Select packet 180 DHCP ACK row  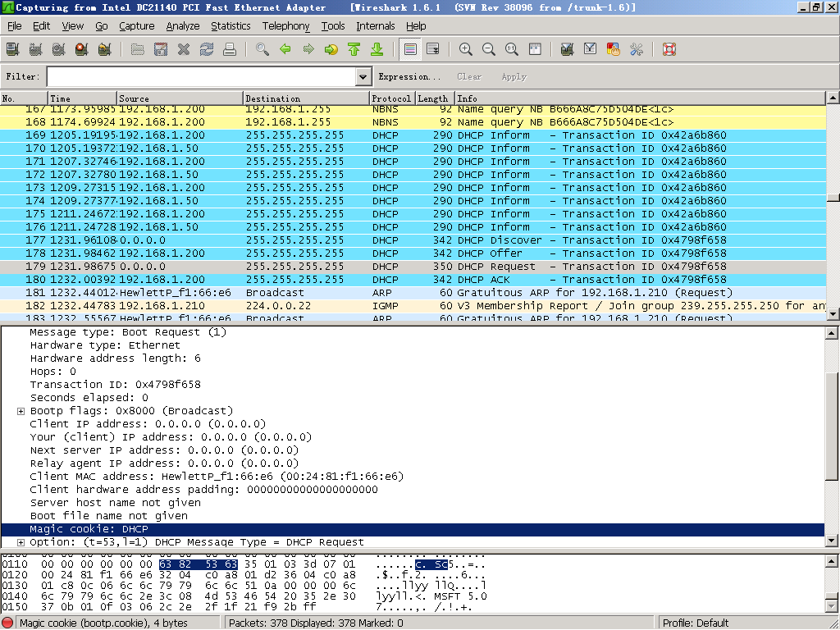pyautogui.click(x=413, y=280)
